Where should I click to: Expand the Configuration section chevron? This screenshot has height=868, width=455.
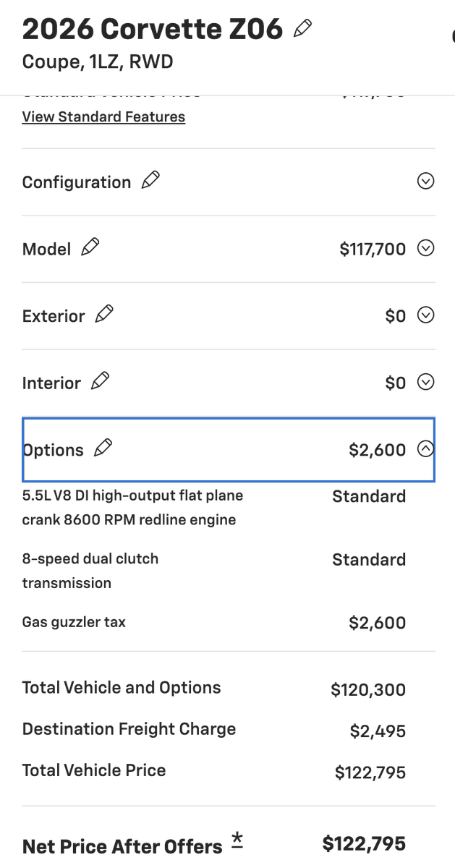pos(426,182)
